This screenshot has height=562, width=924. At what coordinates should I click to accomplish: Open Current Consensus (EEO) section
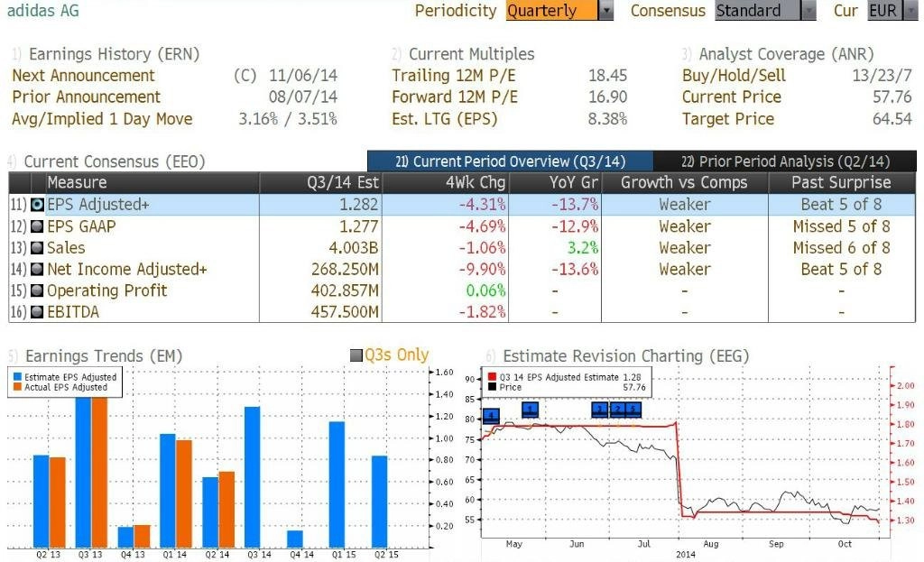[x=115, y=161]
